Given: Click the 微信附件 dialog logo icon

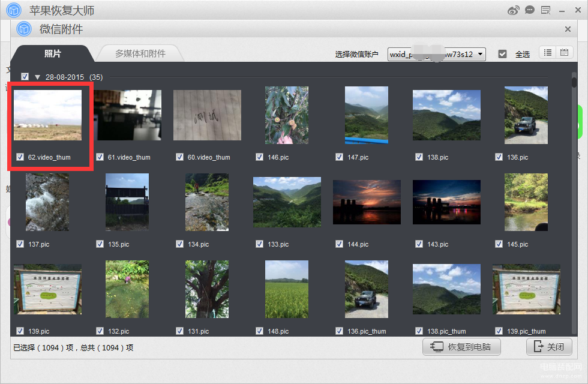Looking at the screenshot, I should [24, 29].
